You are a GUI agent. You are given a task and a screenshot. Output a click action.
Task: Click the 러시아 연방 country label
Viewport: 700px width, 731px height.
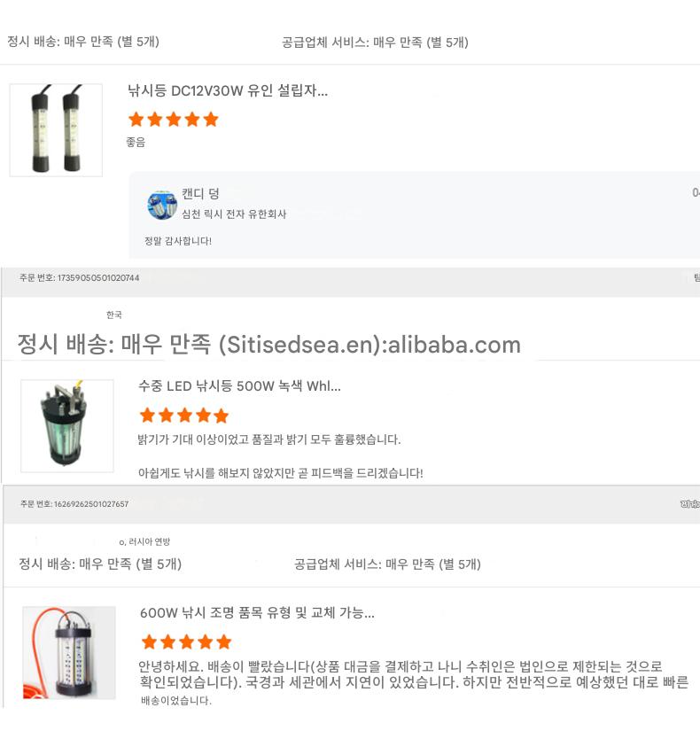coord(147,541)
